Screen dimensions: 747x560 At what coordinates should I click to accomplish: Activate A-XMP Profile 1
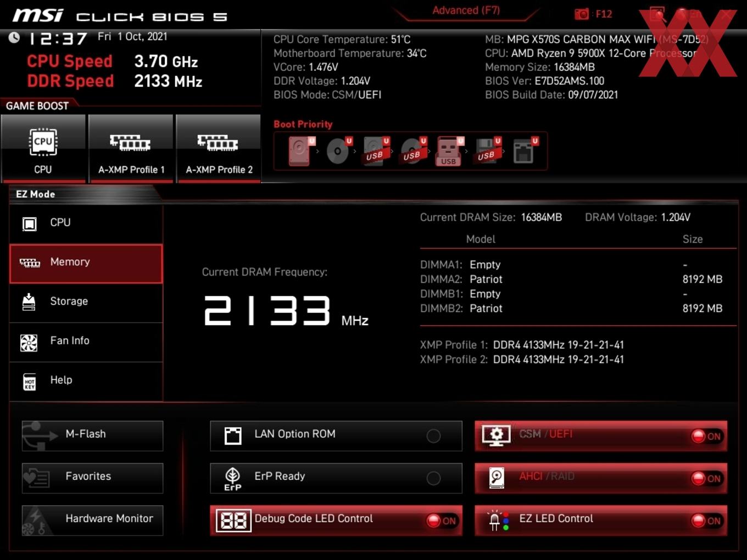point(131,148)
